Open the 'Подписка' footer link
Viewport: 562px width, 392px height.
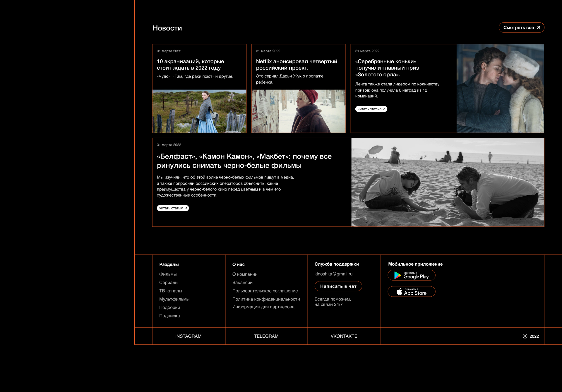tap(169, 316)
